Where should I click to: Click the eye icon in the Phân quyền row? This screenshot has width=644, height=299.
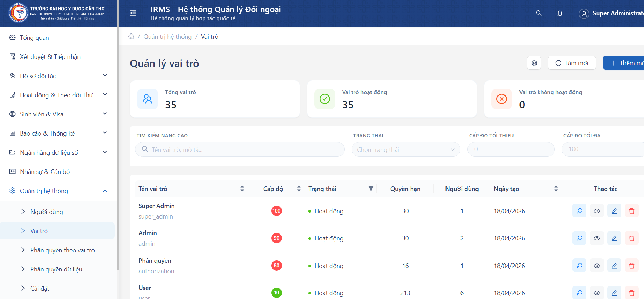pos(597,266)
